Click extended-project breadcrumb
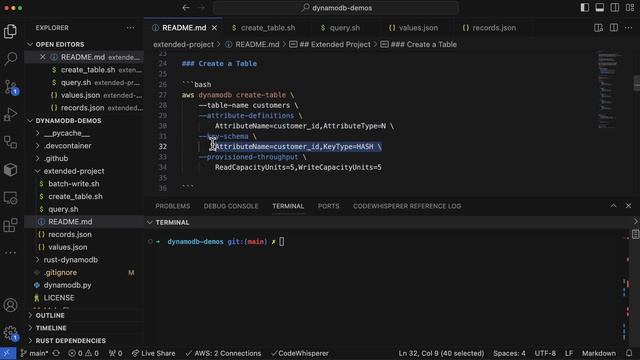 pyautogui.click(x=183, y=44)
